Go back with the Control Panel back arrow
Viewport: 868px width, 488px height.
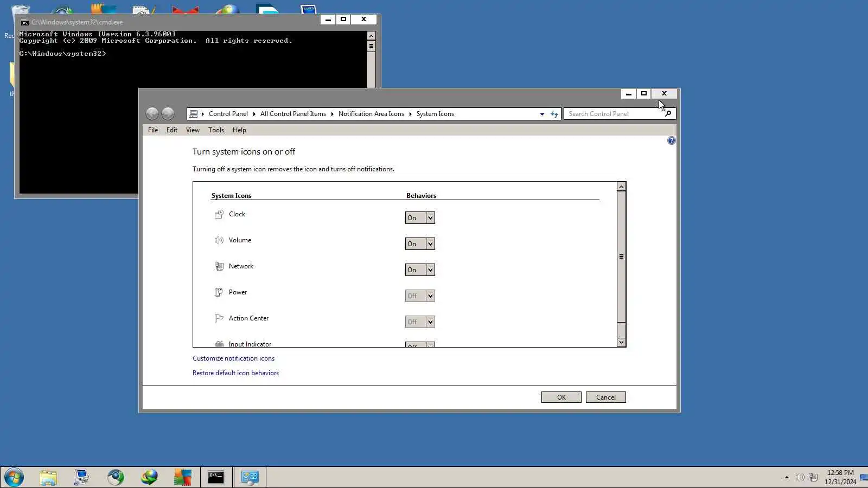click(152, 113)
